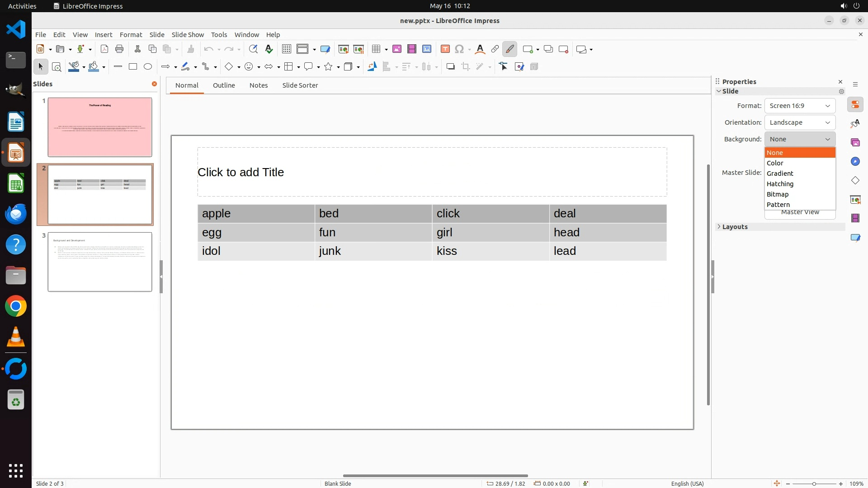Toggle Shadow for selected object
The image size is (868, 488).
450,67
